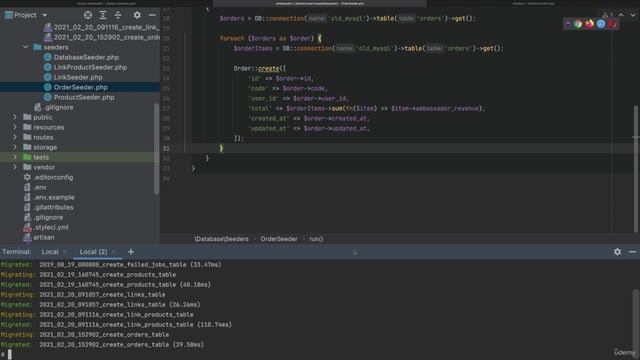
Task: Switch to the Local terminal tab
Action: 50,252
